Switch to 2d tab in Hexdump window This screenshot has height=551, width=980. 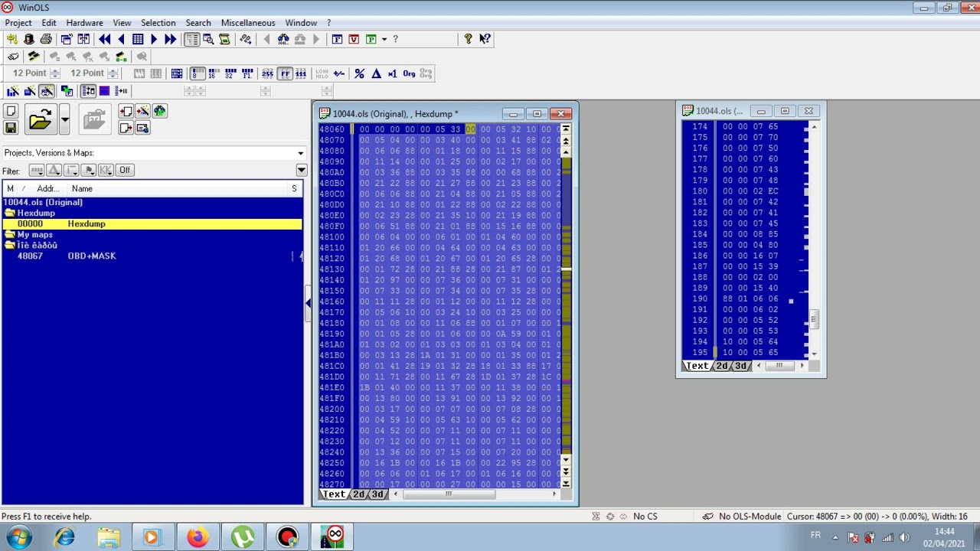click(x=359, y=494)
